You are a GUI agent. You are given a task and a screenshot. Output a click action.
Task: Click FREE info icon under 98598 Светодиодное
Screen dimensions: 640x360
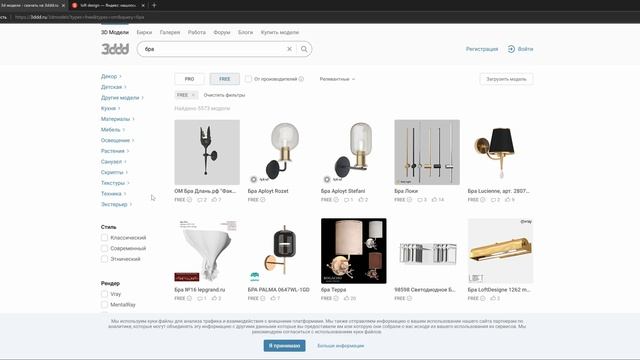(x=409, y=298)
